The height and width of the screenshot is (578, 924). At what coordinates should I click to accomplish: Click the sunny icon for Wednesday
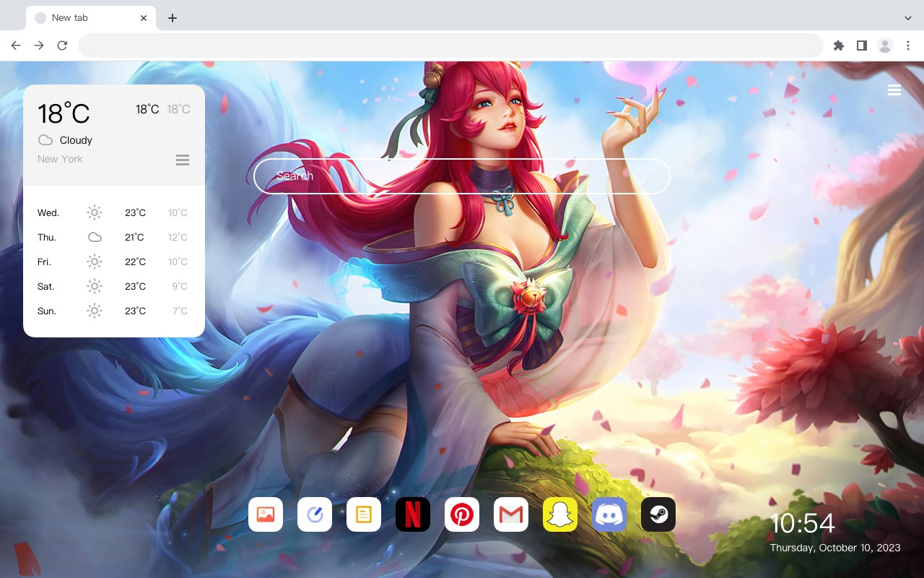(x=95, y=212)
